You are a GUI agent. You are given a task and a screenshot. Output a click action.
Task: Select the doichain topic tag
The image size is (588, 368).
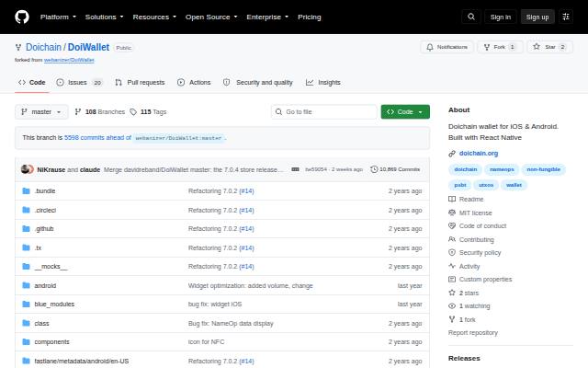point(466,169)
